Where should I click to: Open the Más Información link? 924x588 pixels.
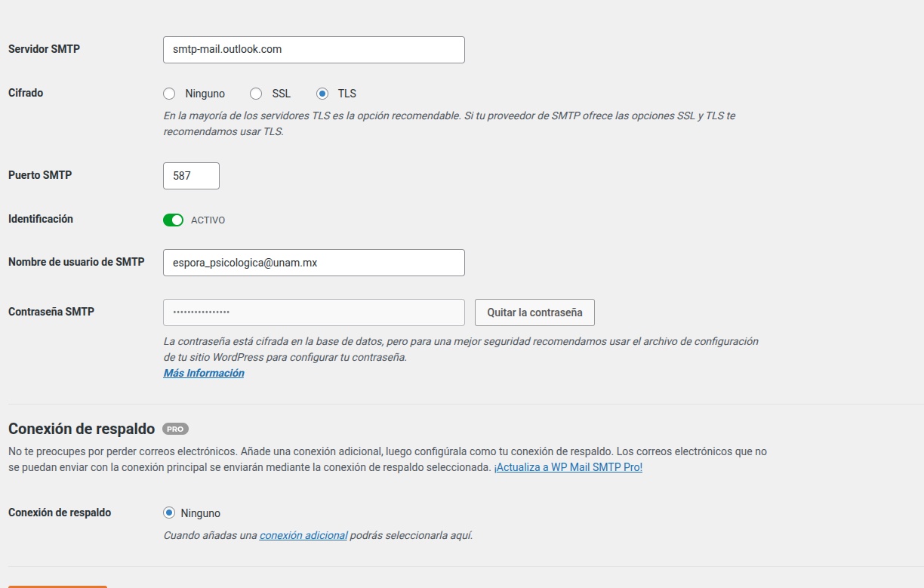(x=204, y=373)
